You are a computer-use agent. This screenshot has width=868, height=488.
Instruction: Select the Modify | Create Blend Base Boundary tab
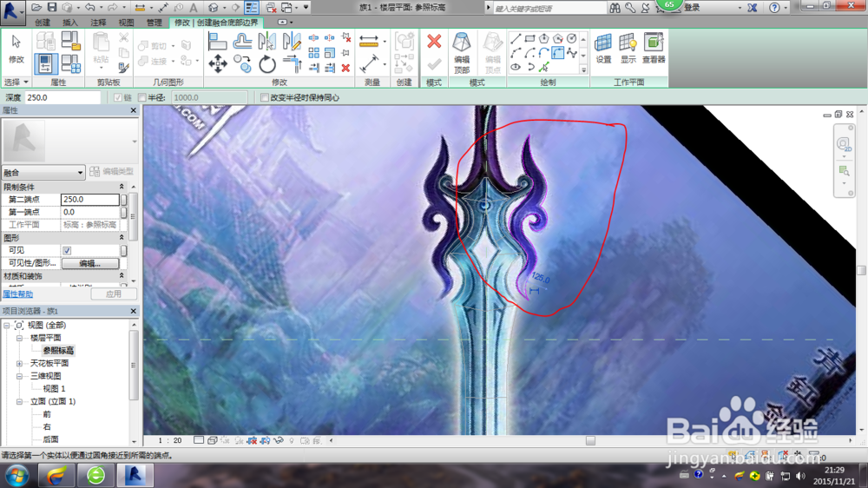pos(216,23)
